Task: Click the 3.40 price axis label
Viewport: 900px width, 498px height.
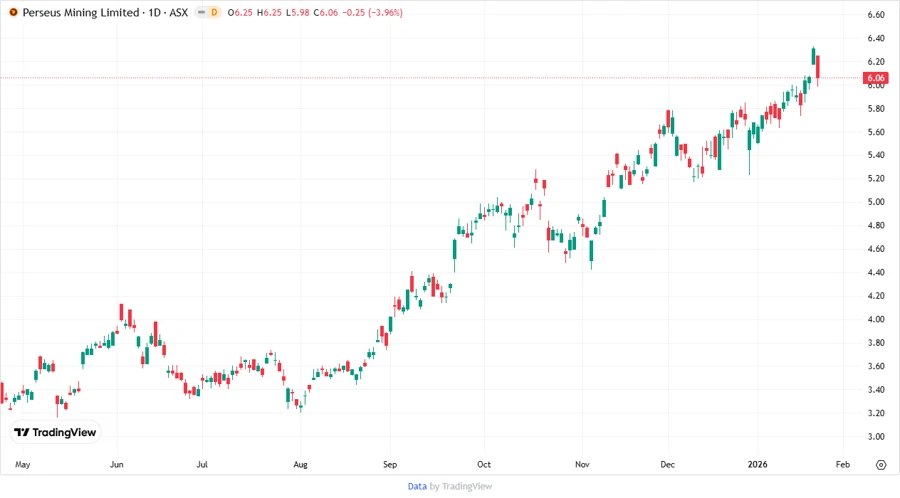Action: [876, 390]
